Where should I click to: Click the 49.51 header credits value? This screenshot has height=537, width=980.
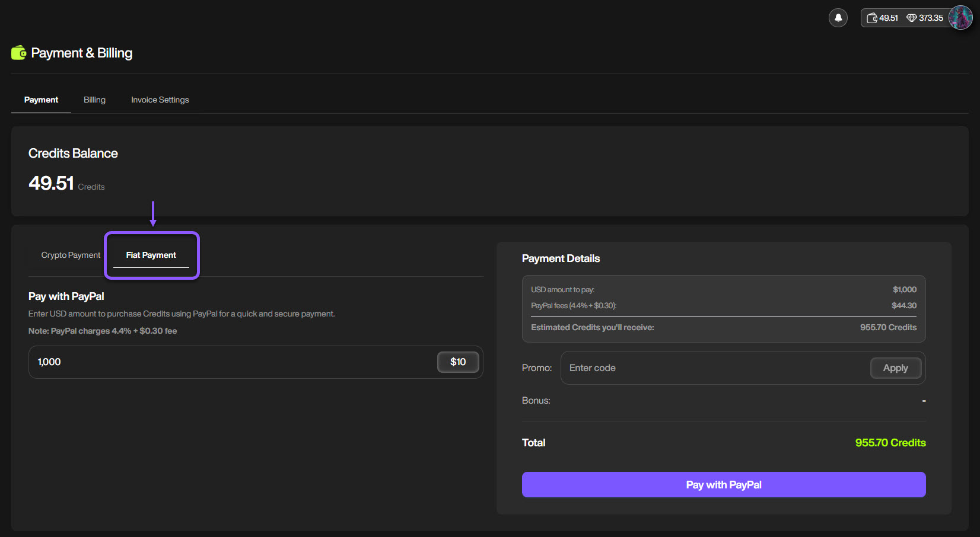888,18
